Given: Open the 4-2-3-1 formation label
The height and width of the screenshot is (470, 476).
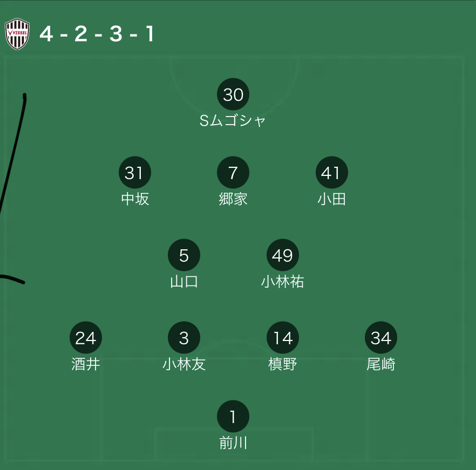Looking at the screenshot, I should (97, 33).
